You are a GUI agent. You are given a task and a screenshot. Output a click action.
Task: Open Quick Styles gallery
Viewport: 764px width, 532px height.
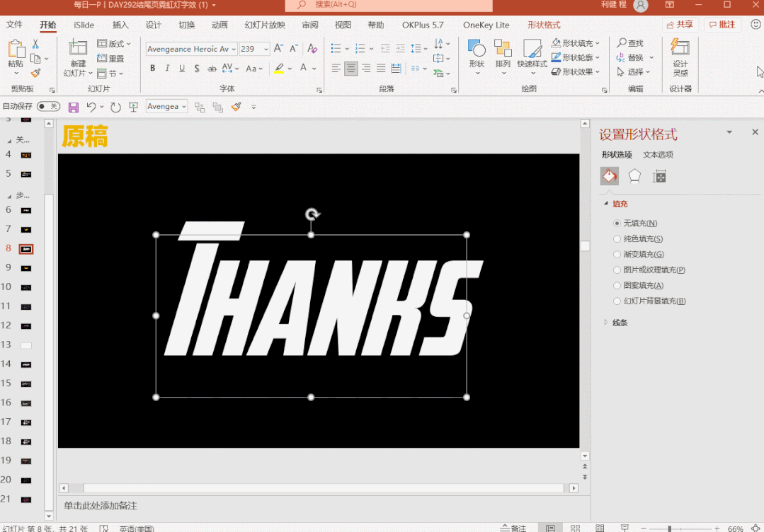point(532,48)
